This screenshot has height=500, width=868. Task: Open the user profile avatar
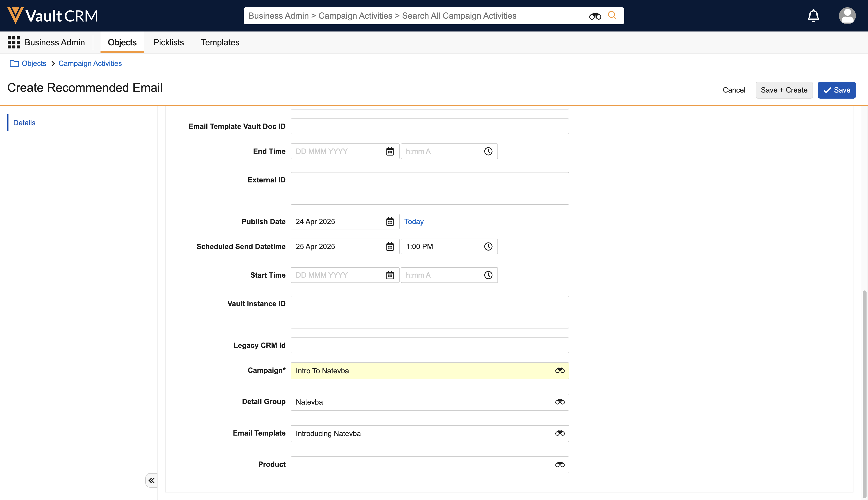(847, 16)
